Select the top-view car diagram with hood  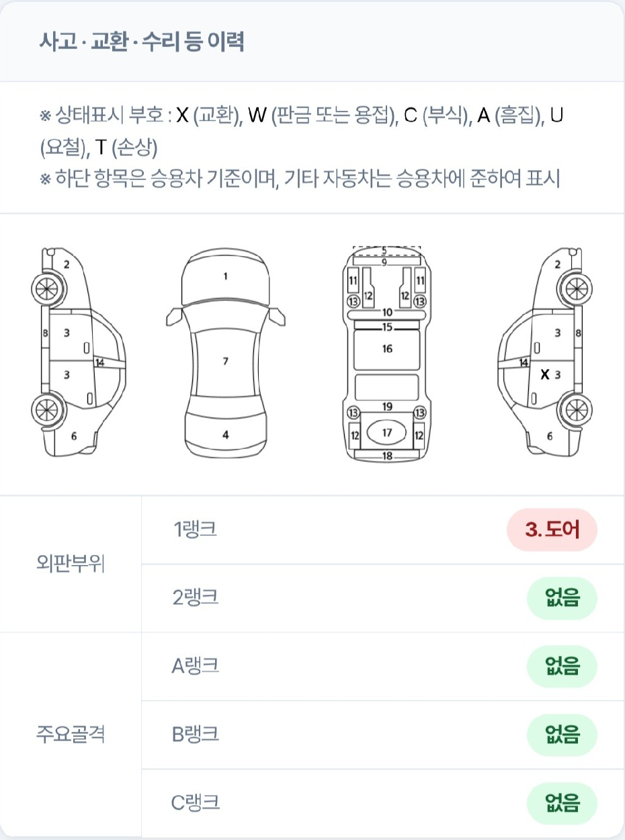point(225,353)
